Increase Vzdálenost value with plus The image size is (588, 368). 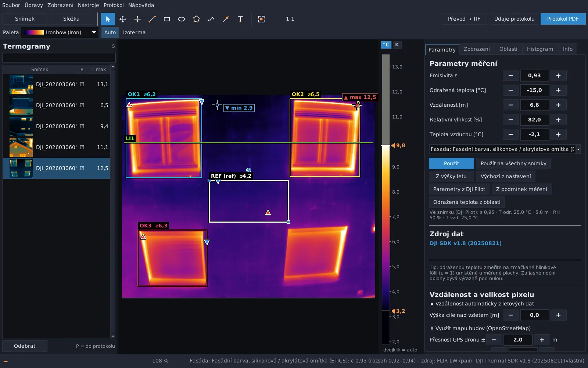click(x=558, y=105)
